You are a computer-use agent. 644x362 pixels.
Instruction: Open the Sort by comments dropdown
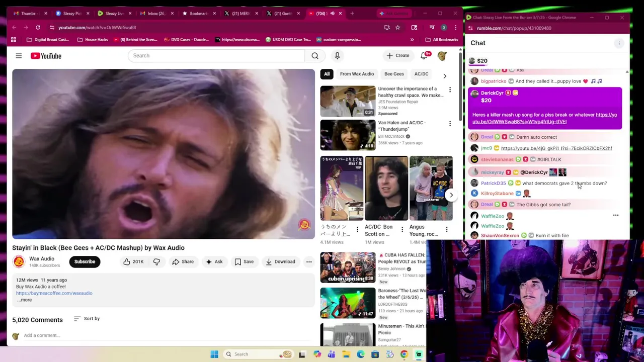click(x=87, y=319)
